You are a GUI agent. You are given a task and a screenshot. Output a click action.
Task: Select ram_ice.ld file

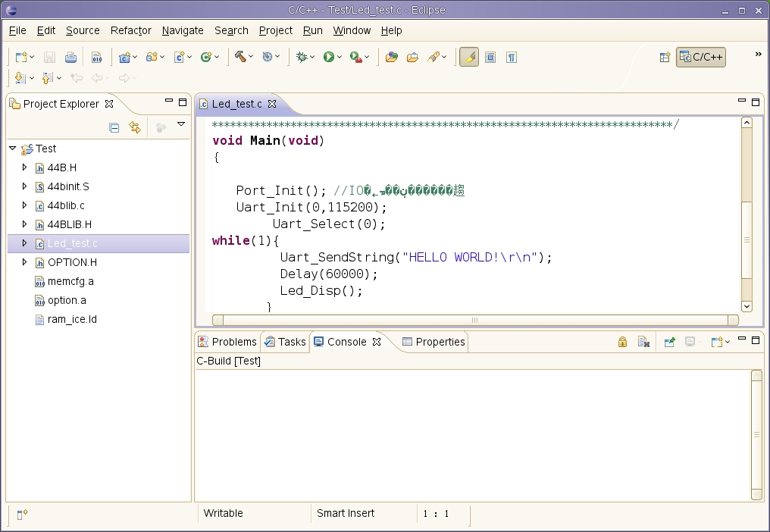tap(72, 319)
